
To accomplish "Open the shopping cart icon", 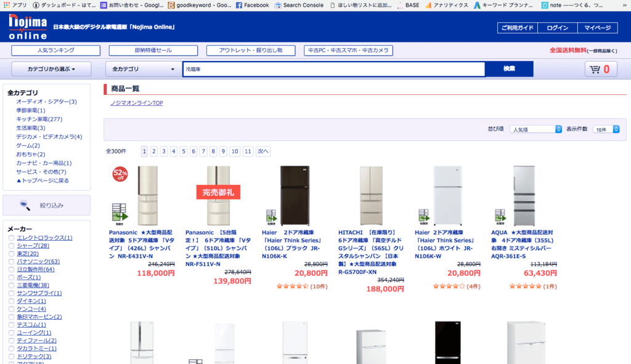I will click(600, 69).
